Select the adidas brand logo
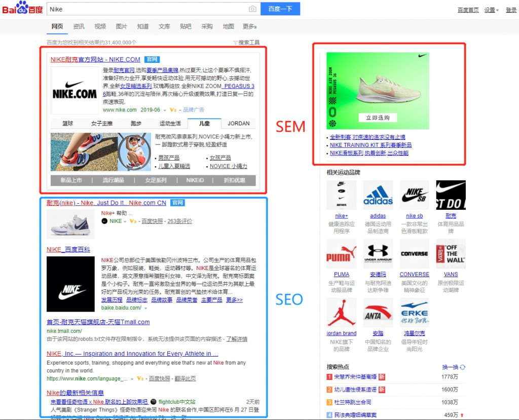This screenshot has width=519, height=420. (378, 194)
